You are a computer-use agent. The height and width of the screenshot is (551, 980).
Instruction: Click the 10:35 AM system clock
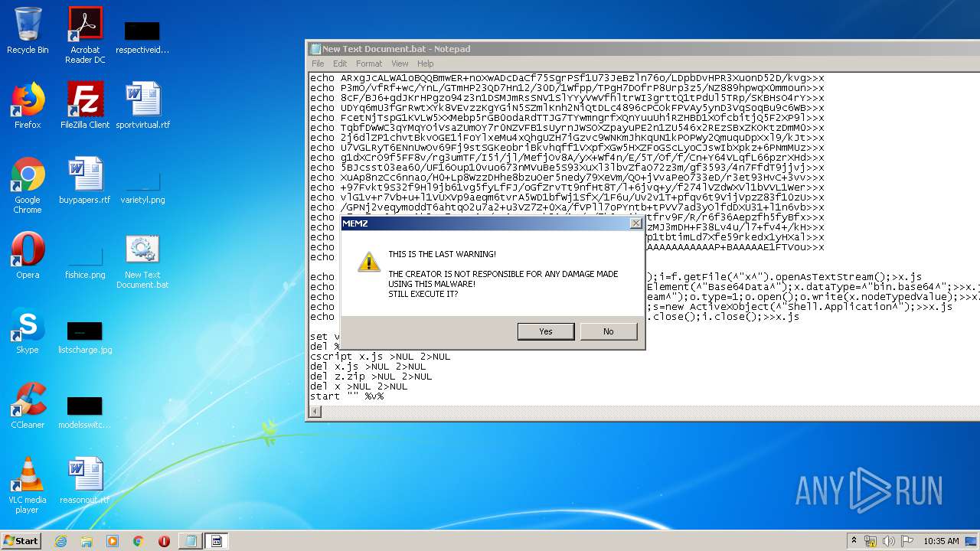point(941,541)
